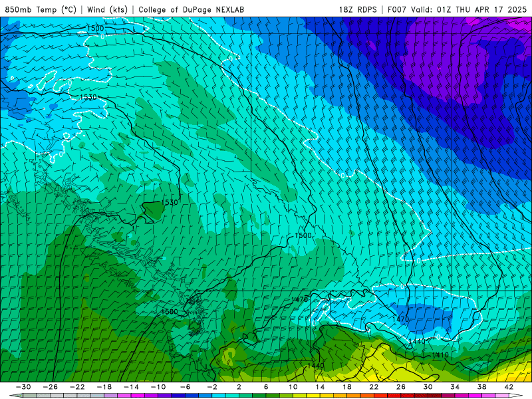This screenshot has height=399, width=532.
Task: Click the 22 colorbar scale label
Action: [374, 387]
